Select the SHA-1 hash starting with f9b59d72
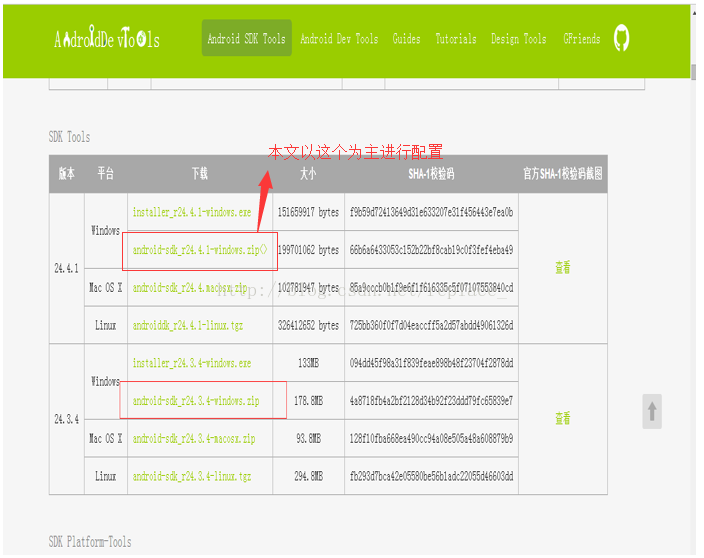 (431, 212)
